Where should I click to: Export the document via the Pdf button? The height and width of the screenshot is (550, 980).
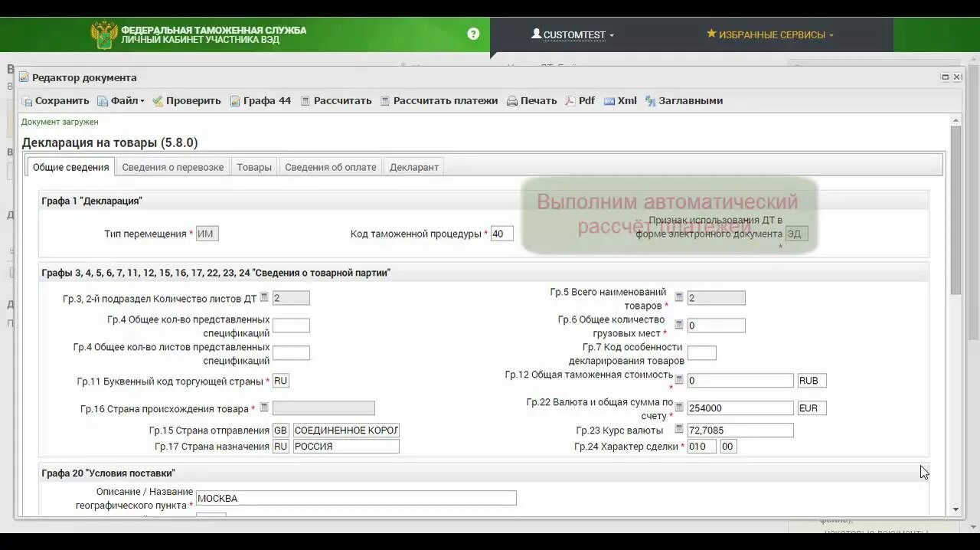[580, 100]
